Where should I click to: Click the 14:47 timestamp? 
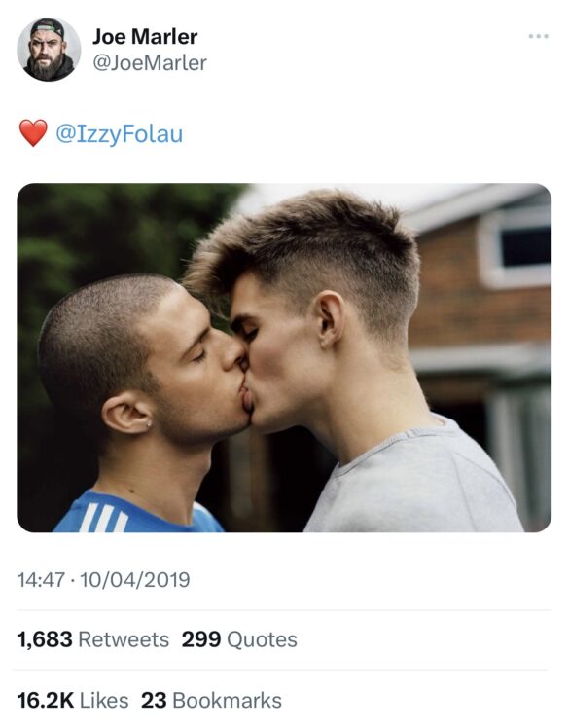coord(41,580)
